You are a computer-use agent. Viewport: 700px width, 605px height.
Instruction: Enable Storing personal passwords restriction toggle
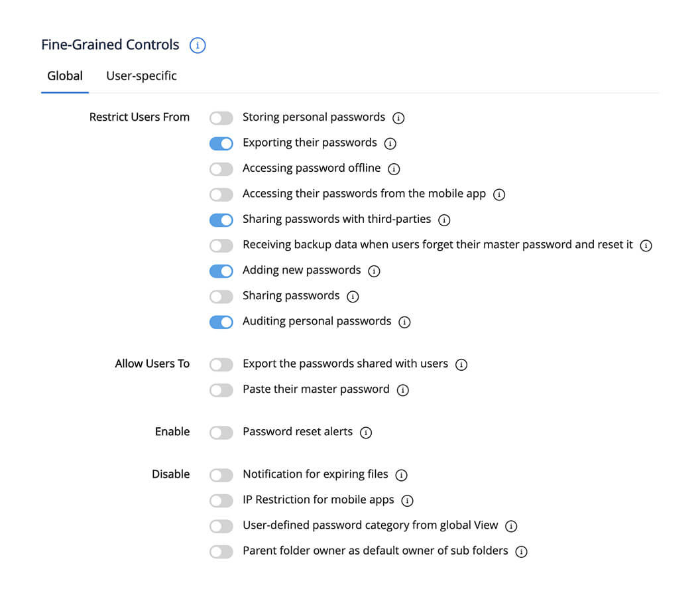(x=221, y=118)
